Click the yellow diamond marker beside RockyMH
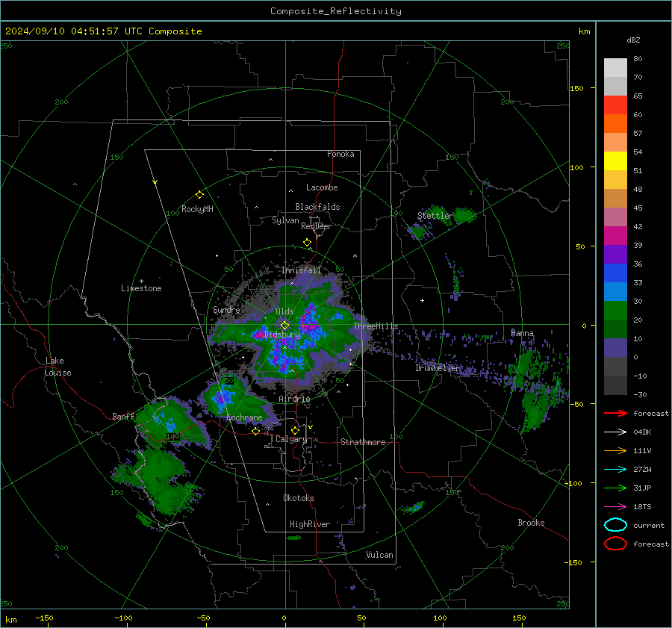Image resolution: width=672 pixels, height=628 pixels. point(199,195)
